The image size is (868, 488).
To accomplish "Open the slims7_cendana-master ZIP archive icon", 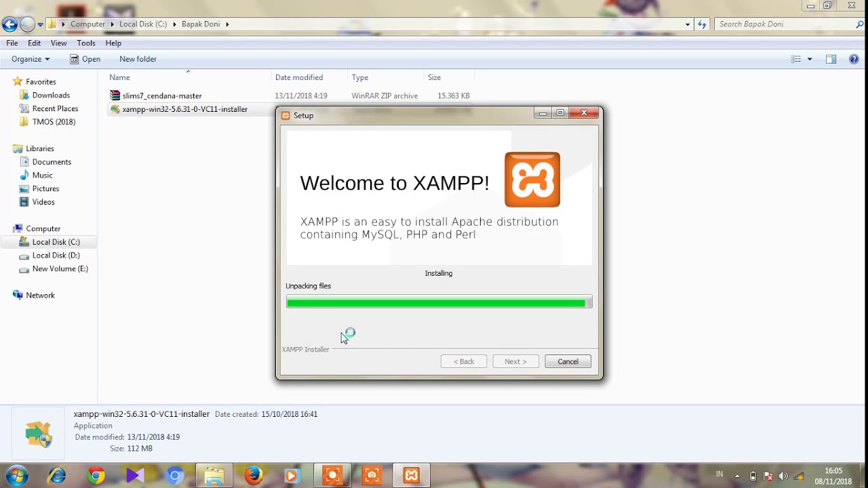I will tap(115, 96).
